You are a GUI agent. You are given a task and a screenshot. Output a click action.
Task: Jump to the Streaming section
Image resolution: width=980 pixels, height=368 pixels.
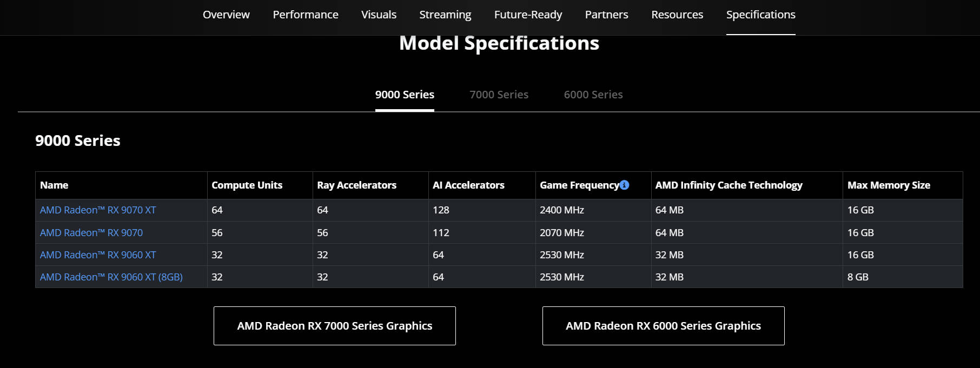click(x=445, y=15)
